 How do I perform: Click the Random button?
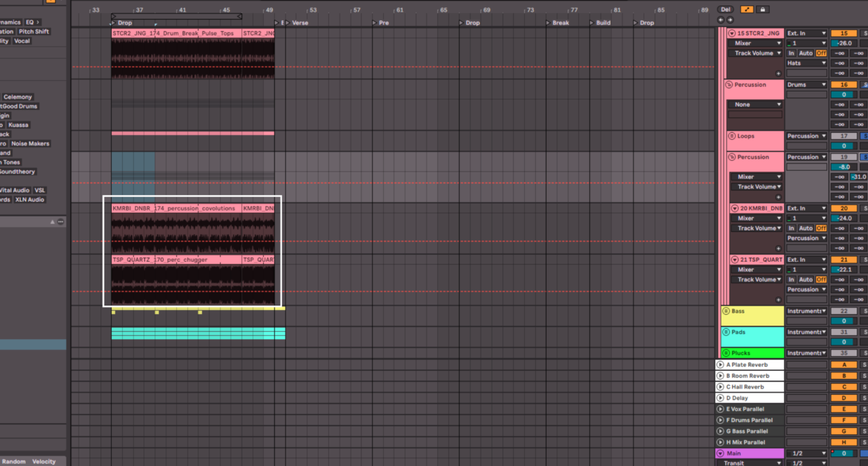(x=14, y=461)
